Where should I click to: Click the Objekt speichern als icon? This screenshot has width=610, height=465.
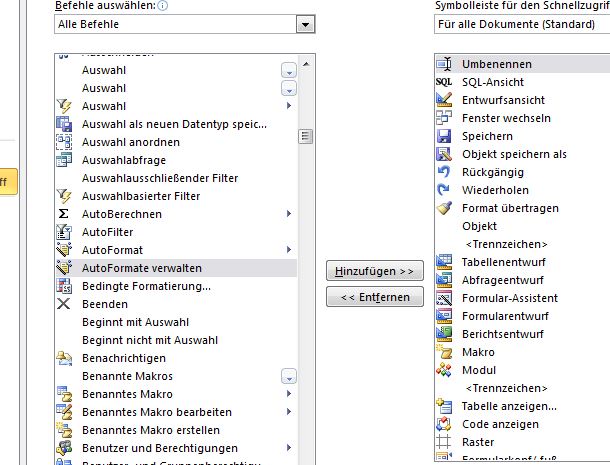tap(444, 154)
